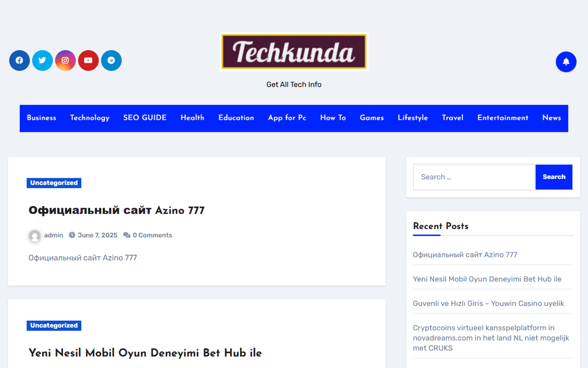Open the Instagram social icon
This screenshot has width=588, height=368.
click(x=65, y=61)
